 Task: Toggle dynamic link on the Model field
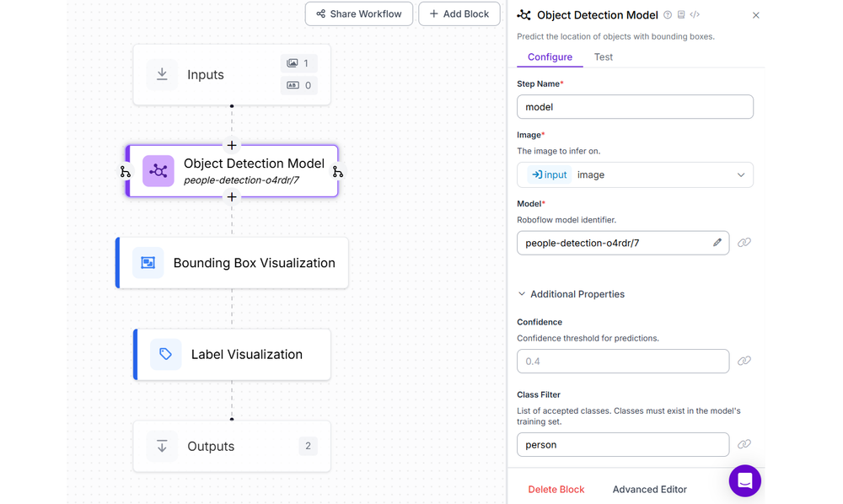pos(744,242)
